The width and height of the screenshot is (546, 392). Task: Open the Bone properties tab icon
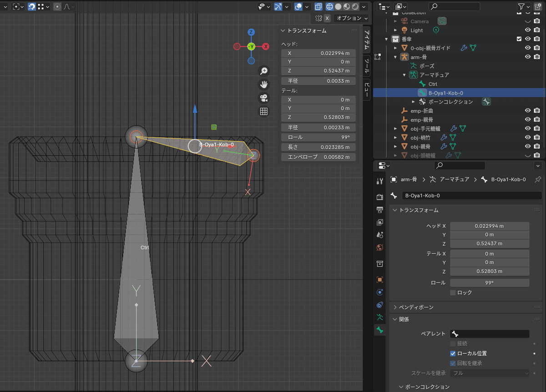379,330
